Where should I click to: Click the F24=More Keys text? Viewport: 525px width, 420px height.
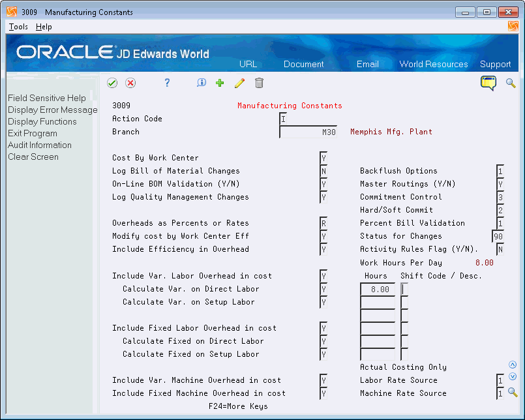click(238, 406)
